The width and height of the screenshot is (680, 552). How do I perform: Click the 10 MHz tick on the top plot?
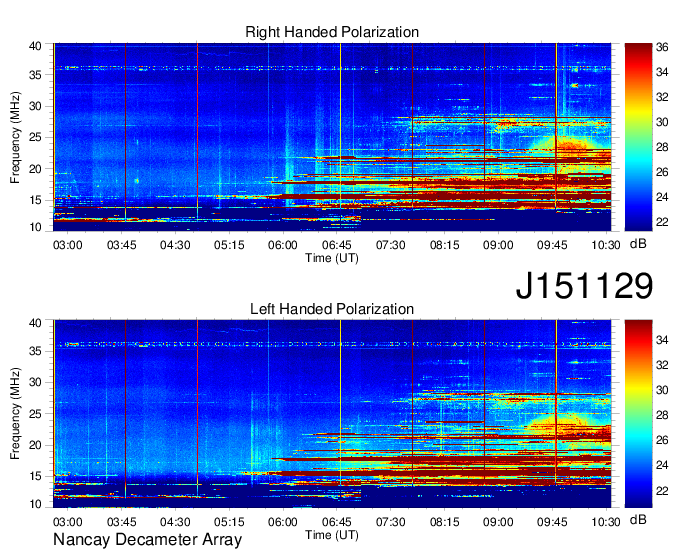click(x=35, y=228)
